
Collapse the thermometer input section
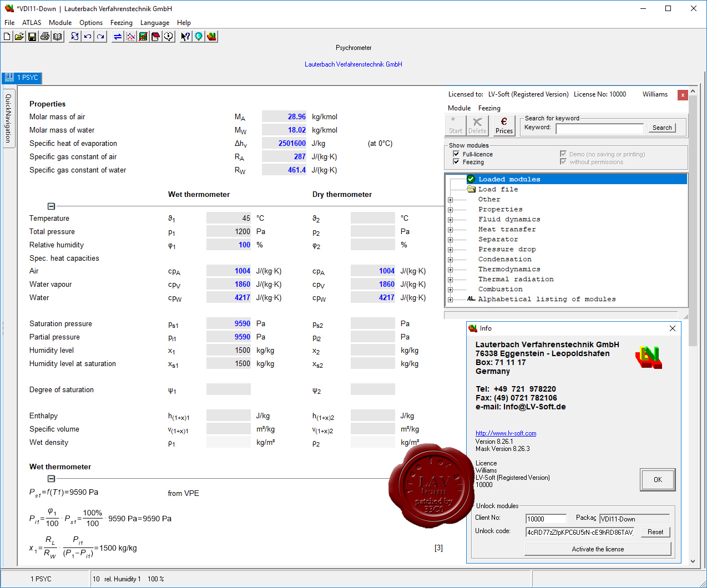(51, 206)
